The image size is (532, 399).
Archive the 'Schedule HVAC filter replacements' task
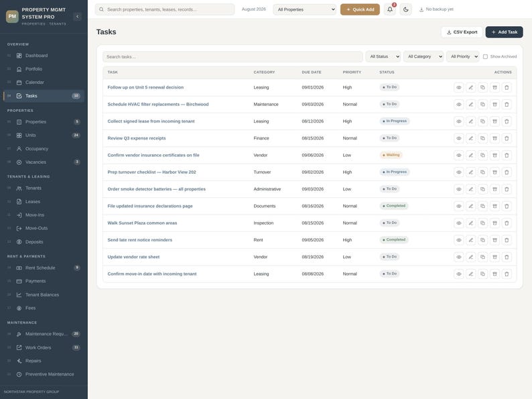point(494,105)
